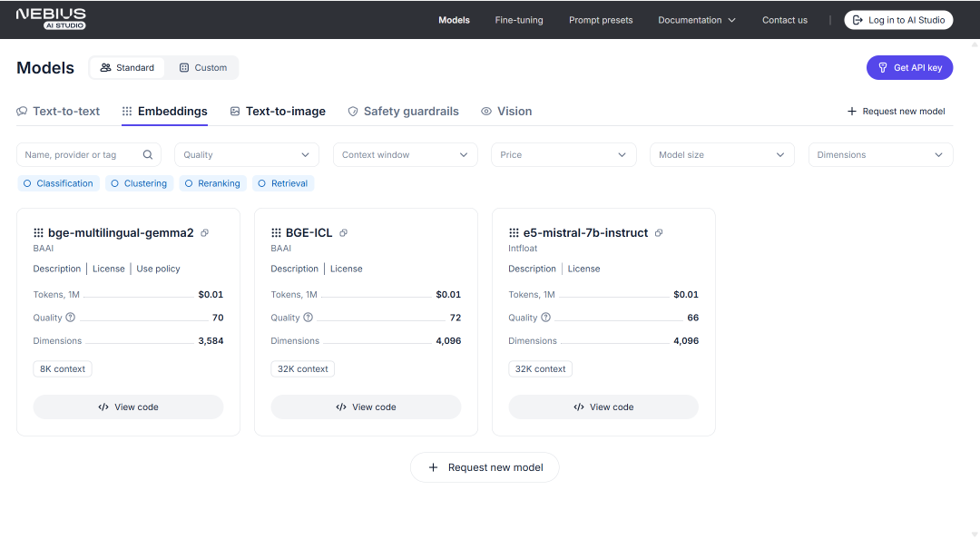
Task: Toggle the Reranking tag filter
Action: click(212, 183)
